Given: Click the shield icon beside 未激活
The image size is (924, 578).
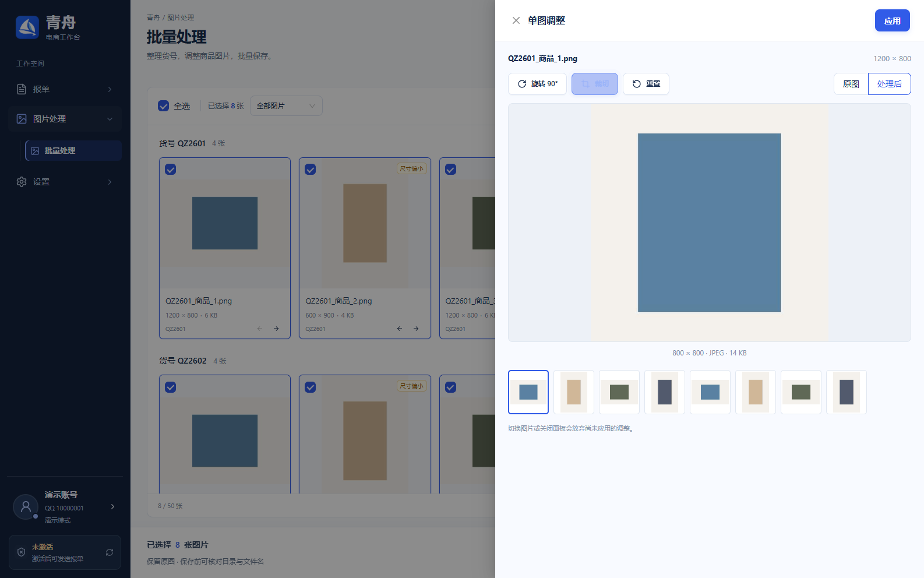Looking at the screenshot, I should (x=21, y=552).
